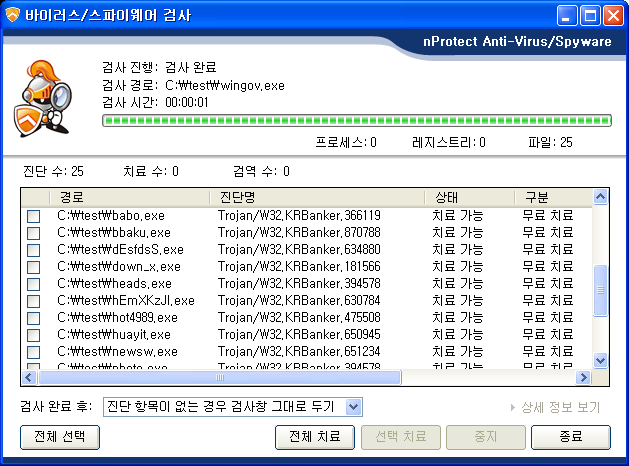
Task: Click the scan time 00:00:01
Action: 187,103
